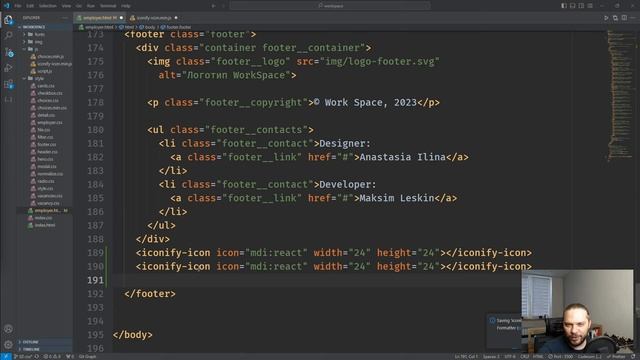
Task: Open Explorer panel more actions ellipsis
Action: (x=64, y=18)
